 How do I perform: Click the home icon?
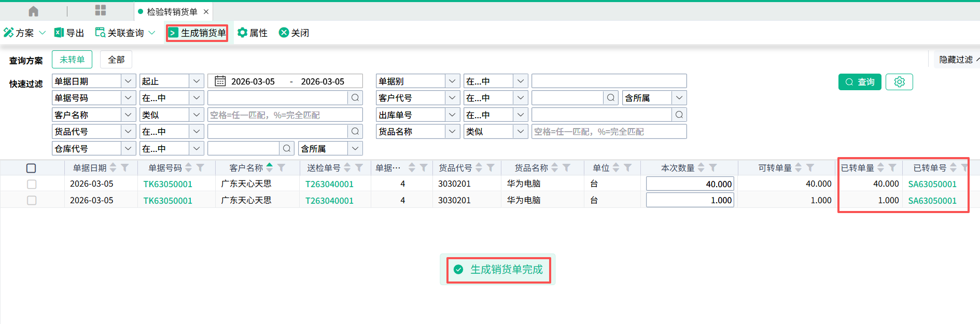(33, 11)
